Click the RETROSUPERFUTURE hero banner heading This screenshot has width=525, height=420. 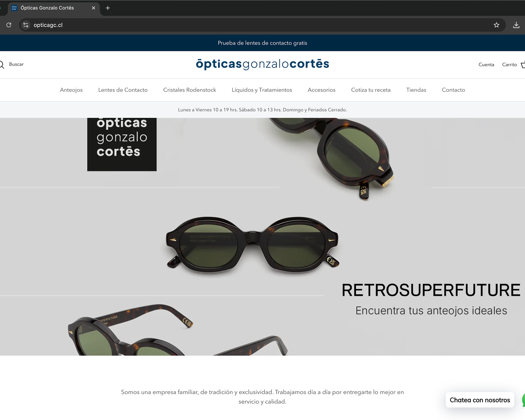pyautogui.click(x=431, y=290)
